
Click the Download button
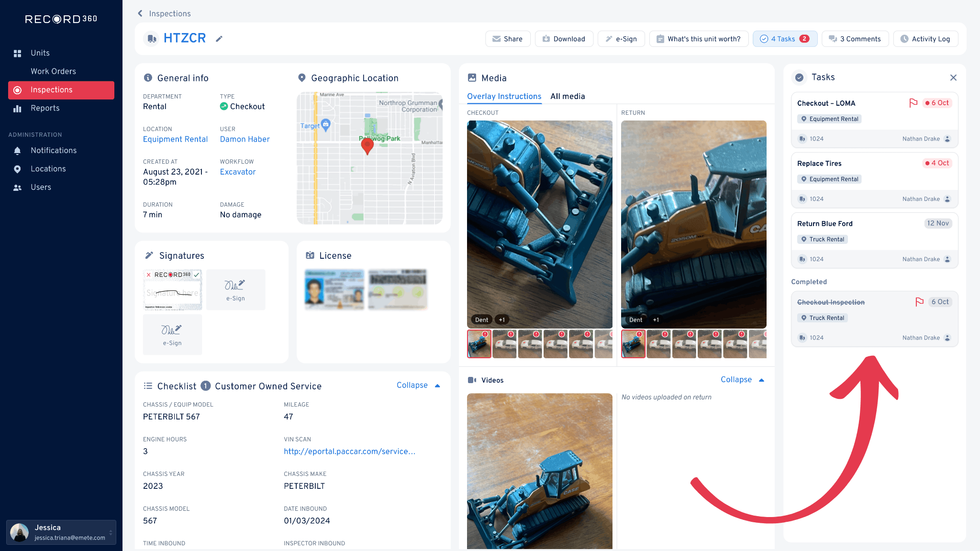[x=564, y=39]
